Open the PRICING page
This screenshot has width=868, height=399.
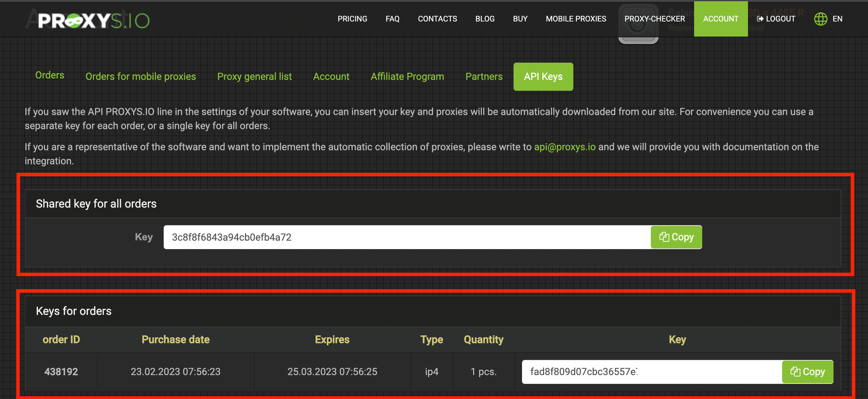(352, 19)
